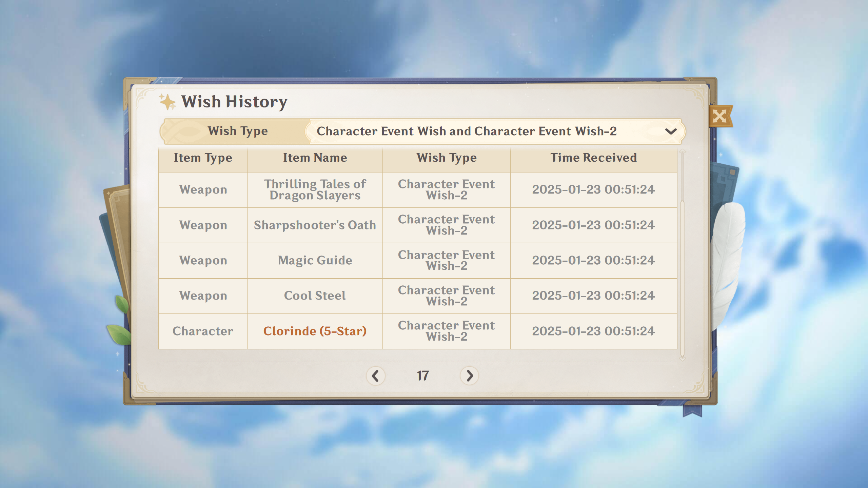Screen dimensions: 868x488
Task: Open the Wish Type dropdown selector
Action: (x=495, y=131)
